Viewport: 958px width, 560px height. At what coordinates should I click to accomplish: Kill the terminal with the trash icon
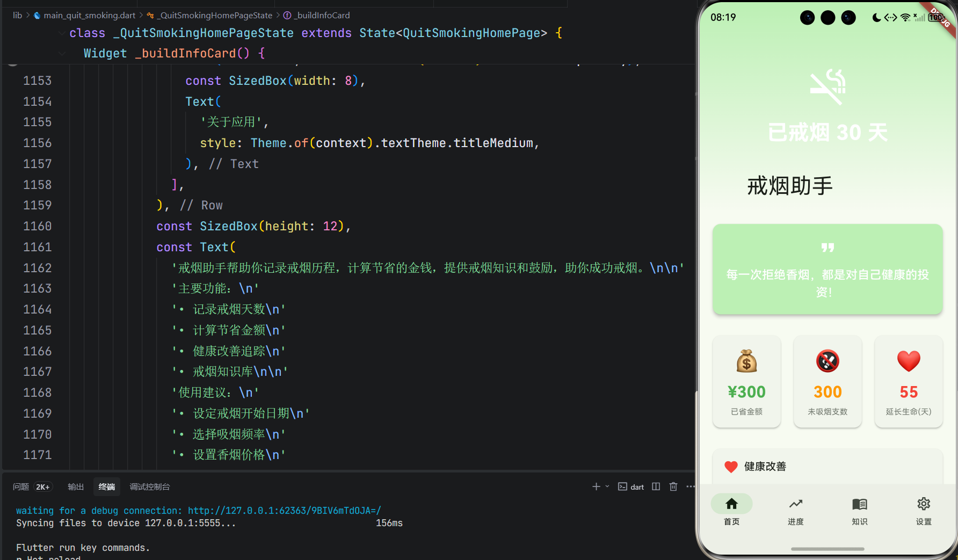click(x=673, y=486)
